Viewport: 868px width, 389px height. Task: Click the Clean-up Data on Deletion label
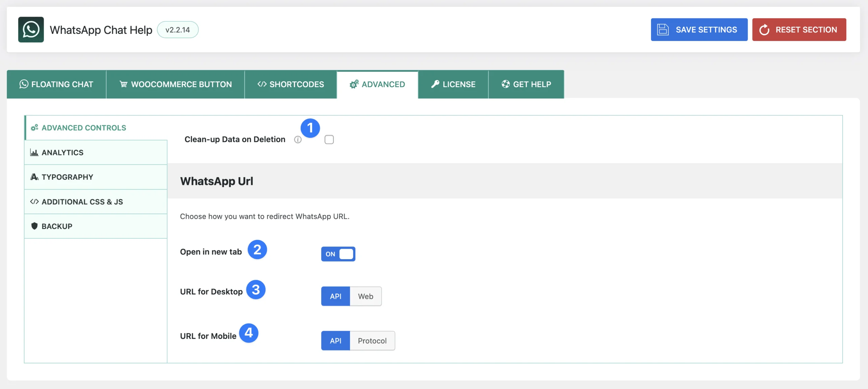coord(235,139)
